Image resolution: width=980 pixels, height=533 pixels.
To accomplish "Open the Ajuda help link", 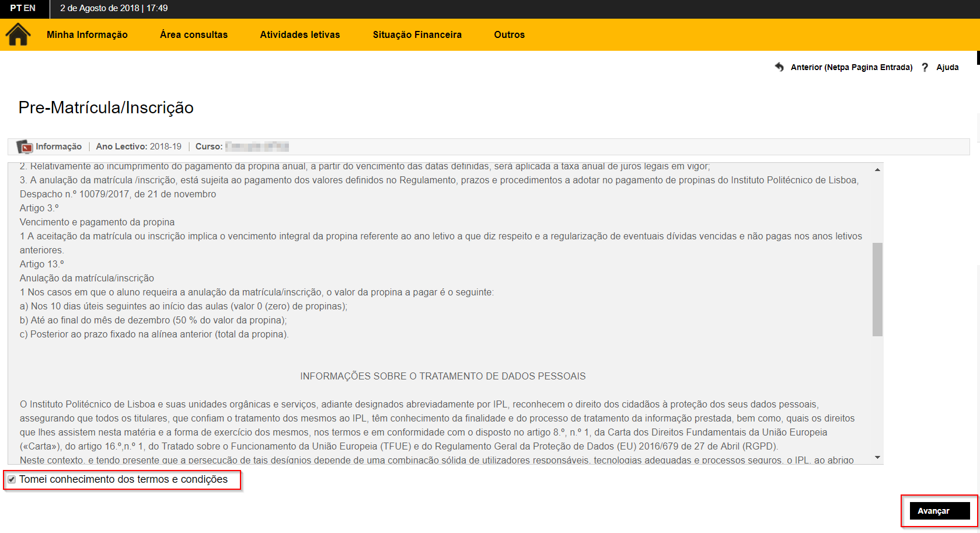I will (947, 67).
